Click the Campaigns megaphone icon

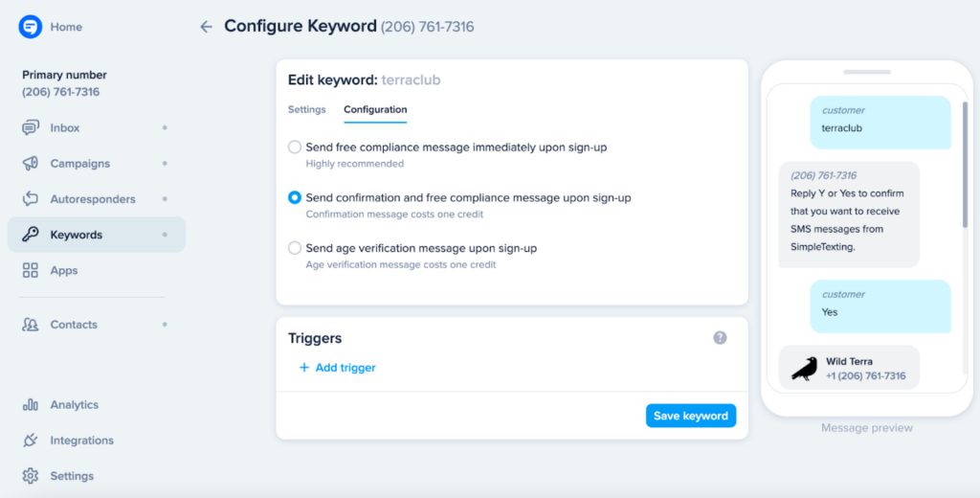(x=31, y=164)
